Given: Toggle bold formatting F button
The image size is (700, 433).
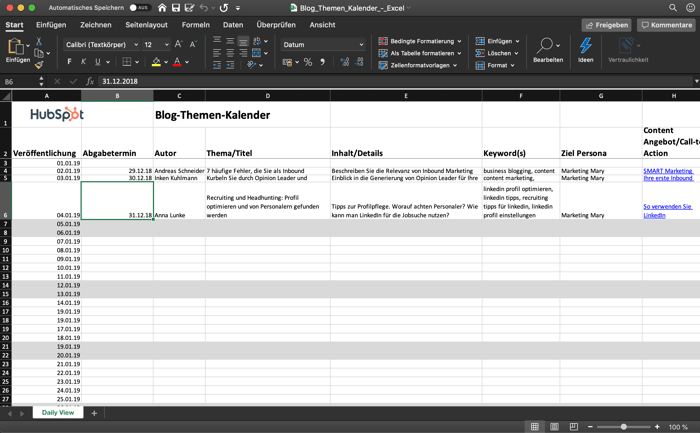Looking at the screenshot, I should (x=69, y=62).
